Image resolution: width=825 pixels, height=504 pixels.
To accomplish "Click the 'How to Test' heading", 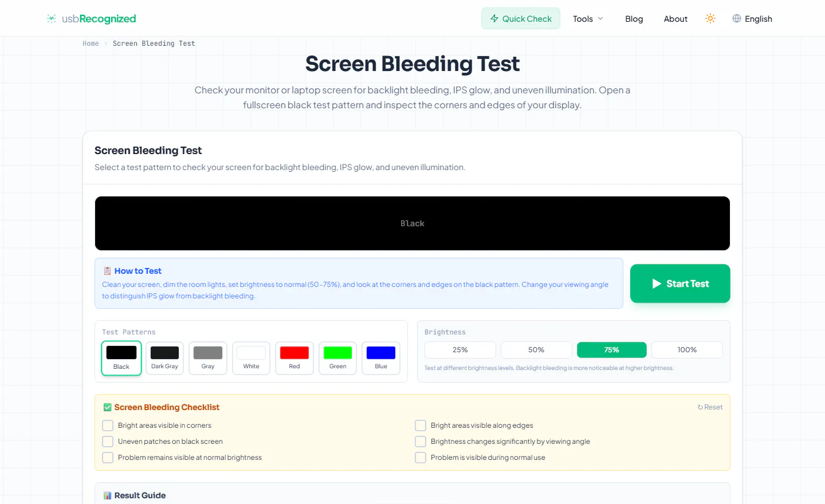I will [x=138, y=271].
